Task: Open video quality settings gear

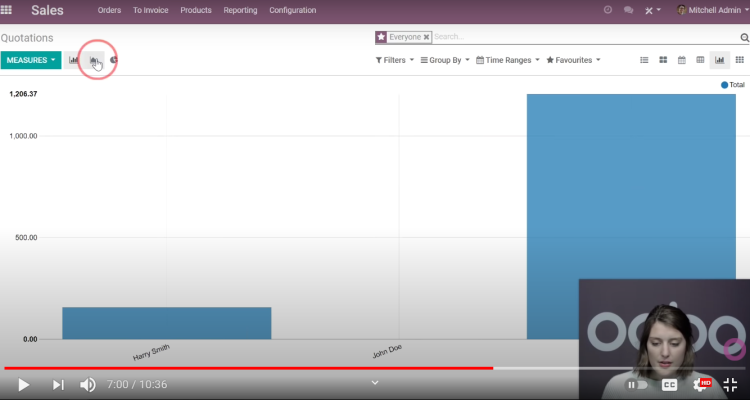Action: (701, 384)
